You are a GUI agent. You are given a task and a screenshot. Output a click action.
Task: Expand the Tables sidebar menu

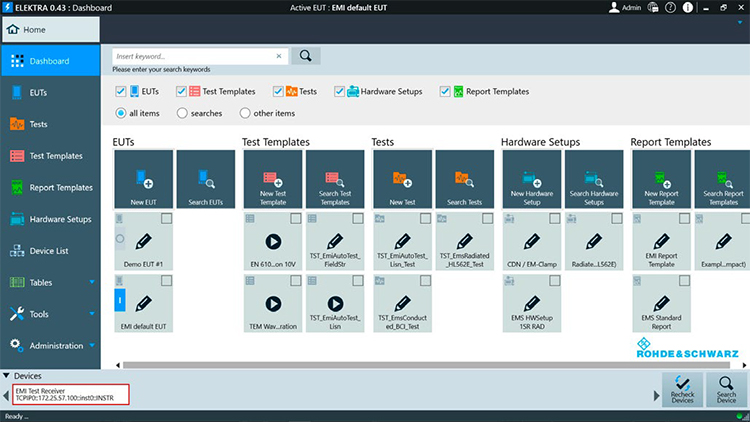(x=92, y=282)
